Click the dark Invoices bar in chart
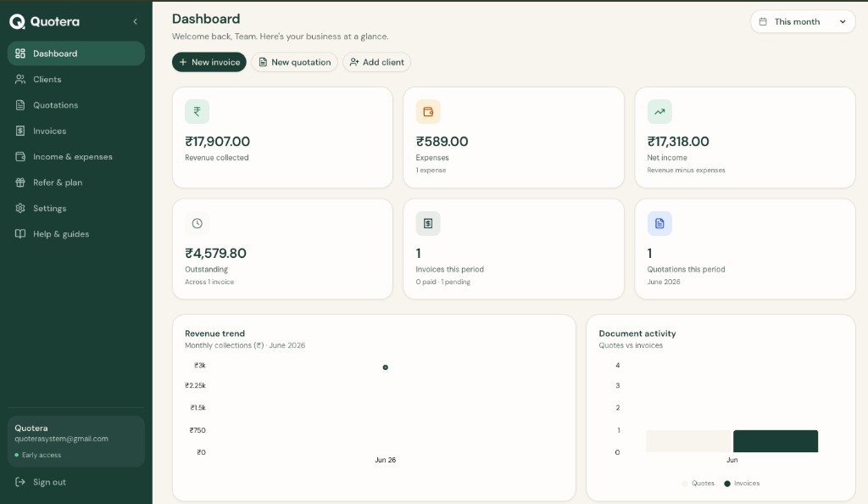Viewport: 868px width, 504px height. coord(776,441)
